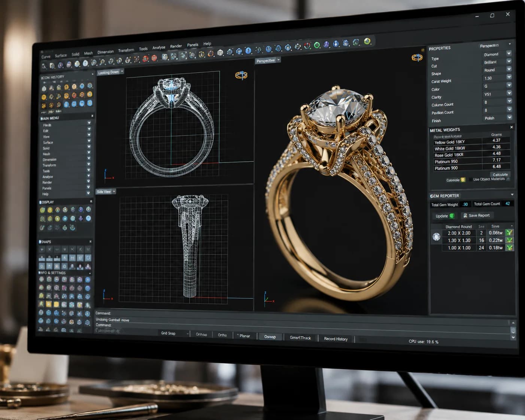Click the orange view gizmo in Perspective viewport
Viewport: 525px width, 420px height.
click(x=417, y=58)
